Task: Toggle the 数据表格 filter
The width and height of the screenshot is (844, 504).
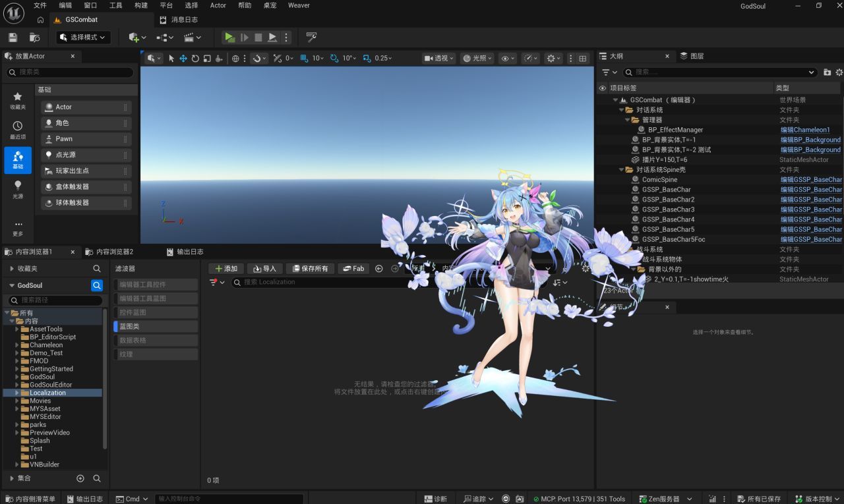Action: tap(156, 340)
